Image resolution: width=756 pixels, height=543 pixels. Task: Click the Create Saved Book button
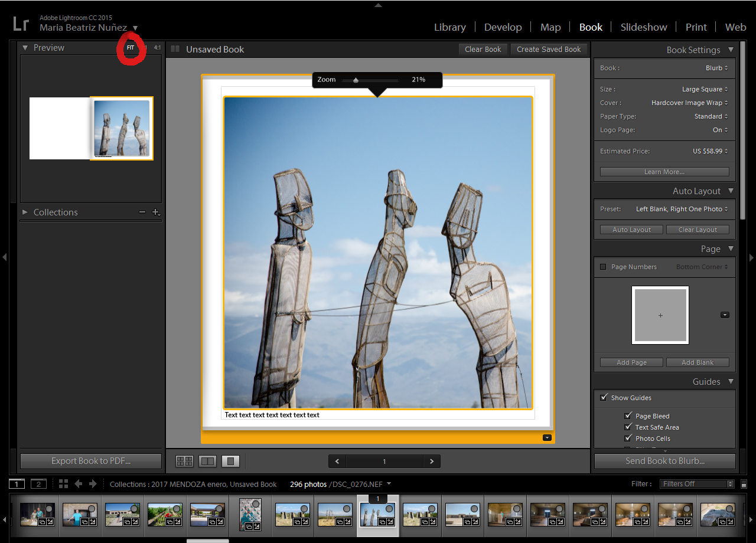549,50
